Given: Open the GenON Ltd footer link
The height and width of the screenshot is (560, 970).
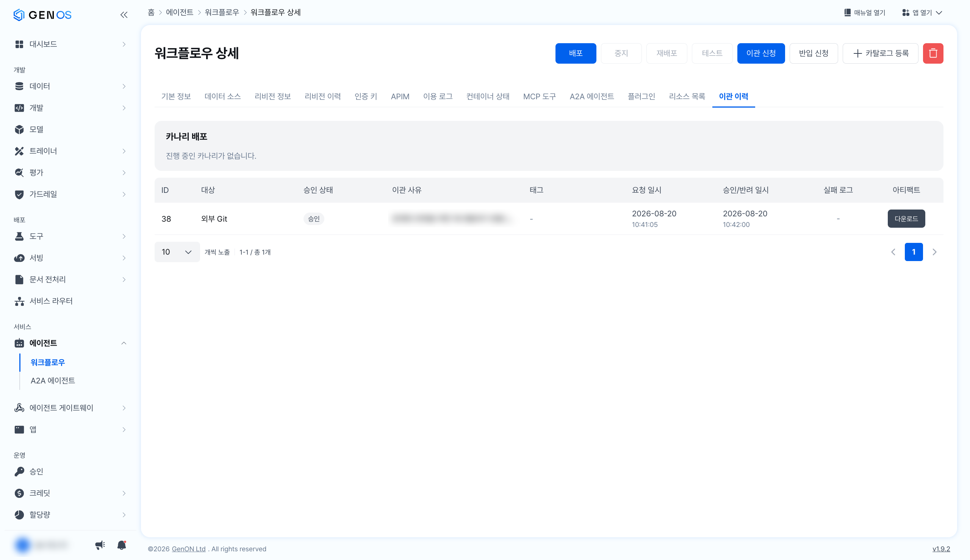Looking at the screenshot, I should [x=188, y=549].
